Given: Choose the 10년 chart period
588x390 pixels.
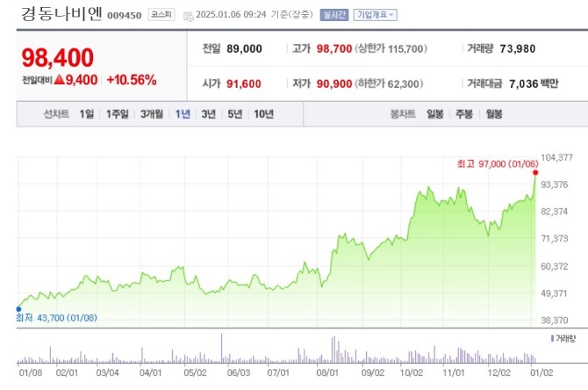Looking at the screenshot, I should coord(263,113).
